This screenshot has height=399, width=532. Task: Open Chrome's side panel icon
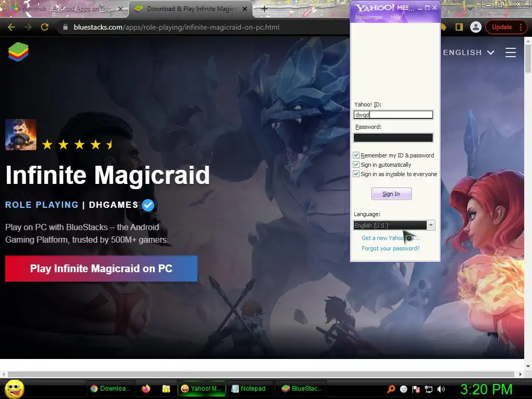coord(459,27)
